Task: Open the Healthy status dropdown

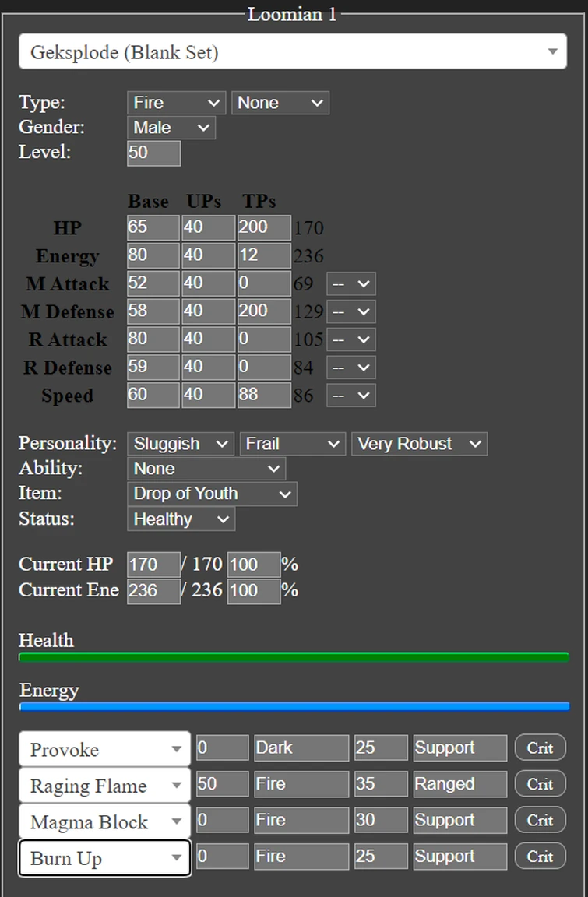Action: pyautogui.click(x=181, y=519)
